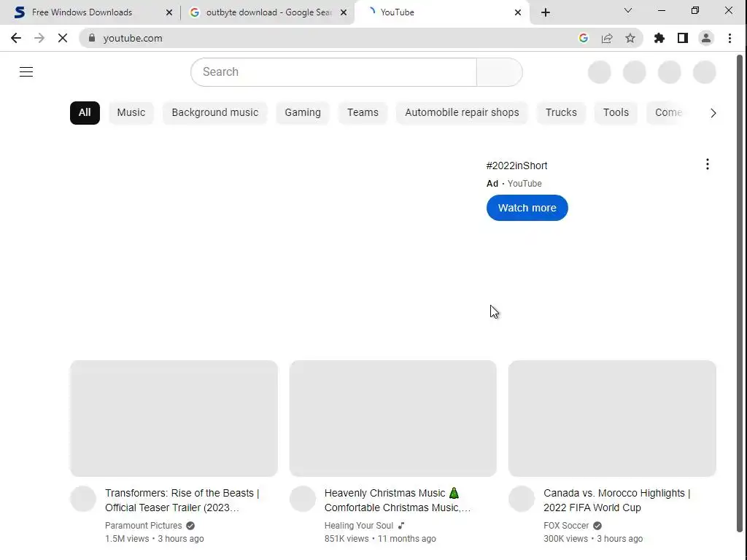Viewport: 747px width, 560px height.
Task: Open the YouTube hamburger guide menu
Action: (x=26, y=72)
